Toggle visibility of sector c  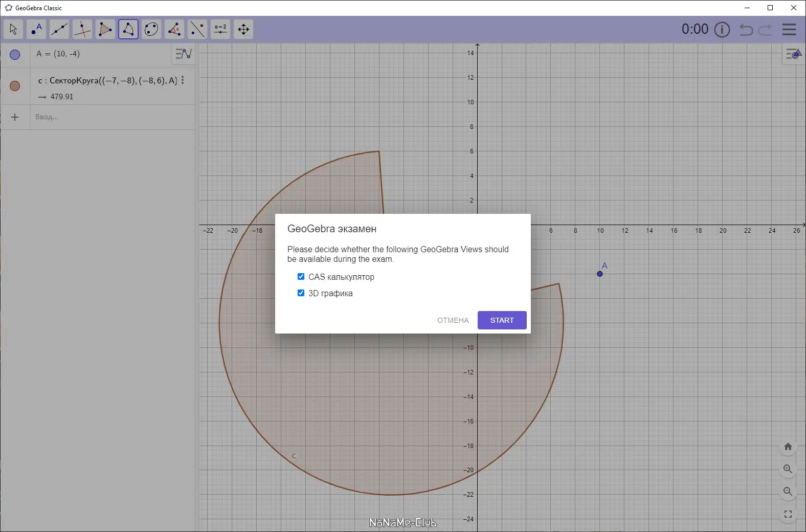pos(15,86)
